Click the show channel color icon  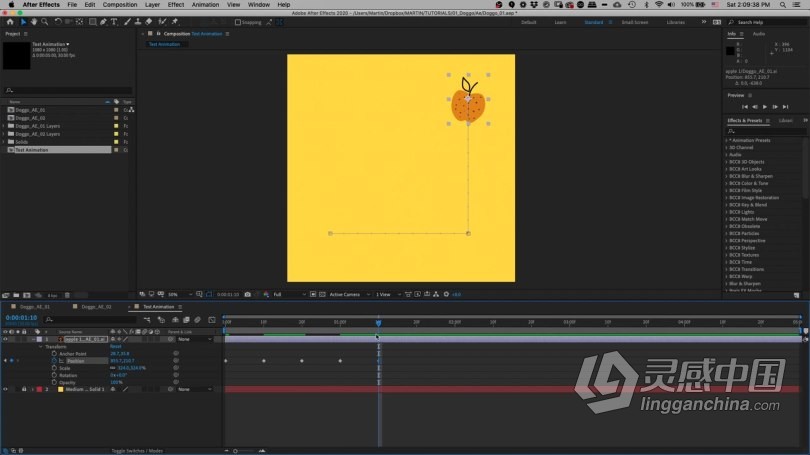266,294
